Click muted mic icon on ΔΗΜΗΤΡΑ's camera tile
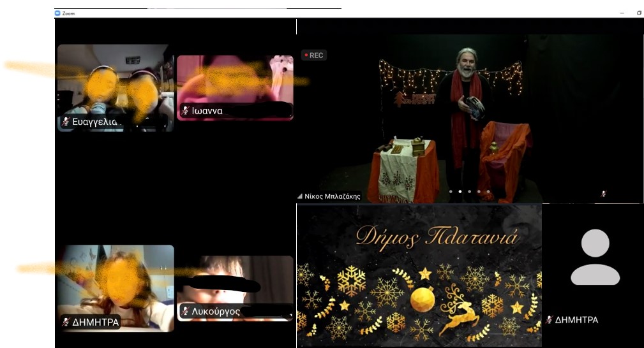Screen dimensions: 644x348 tap(65, 322)
